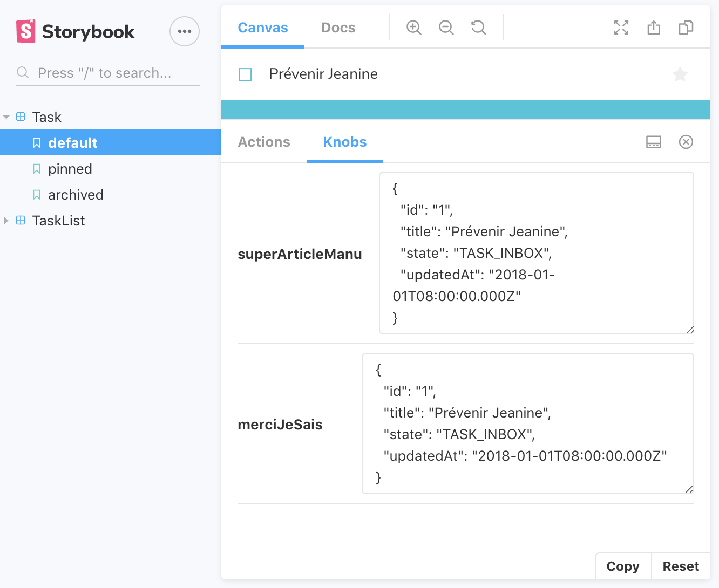Enter full screen with the expand arrows icon
Viewport: 719px width, 588px height.
[621, 28]
